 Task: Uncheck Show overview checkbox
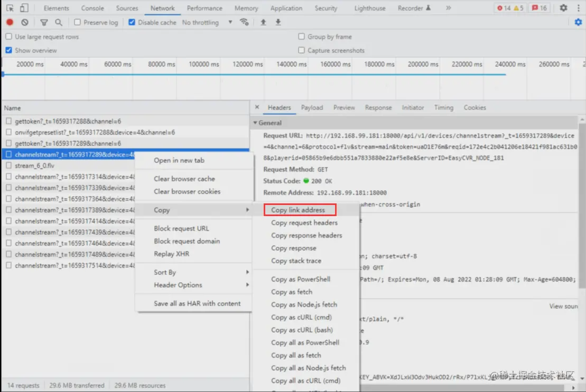(8, 50)
